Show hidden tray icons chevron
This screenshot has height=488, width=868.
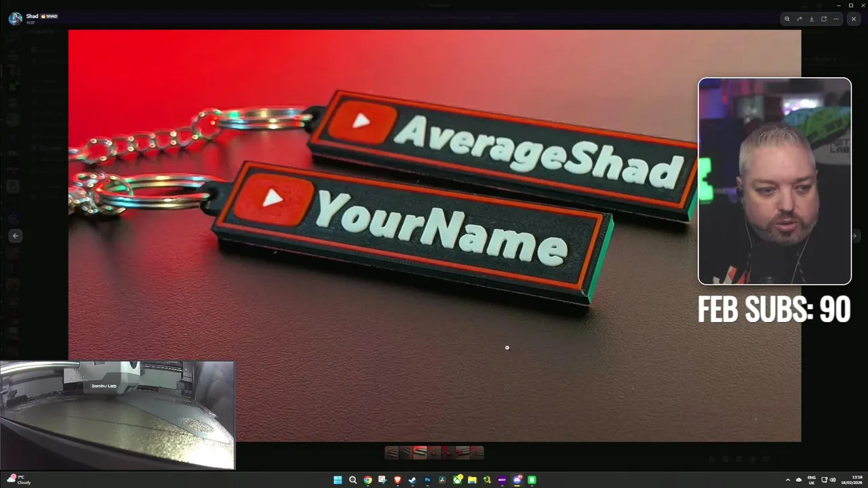(788, 480)
